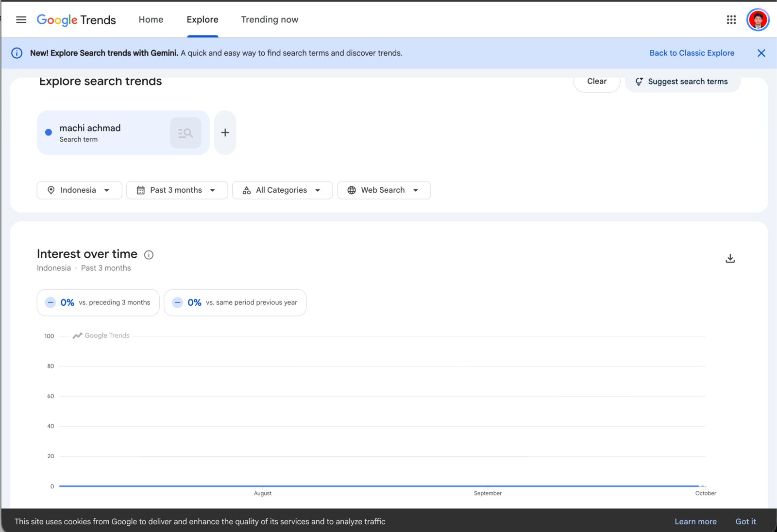Add a comparison term with plus button

[x=225, y=133]
